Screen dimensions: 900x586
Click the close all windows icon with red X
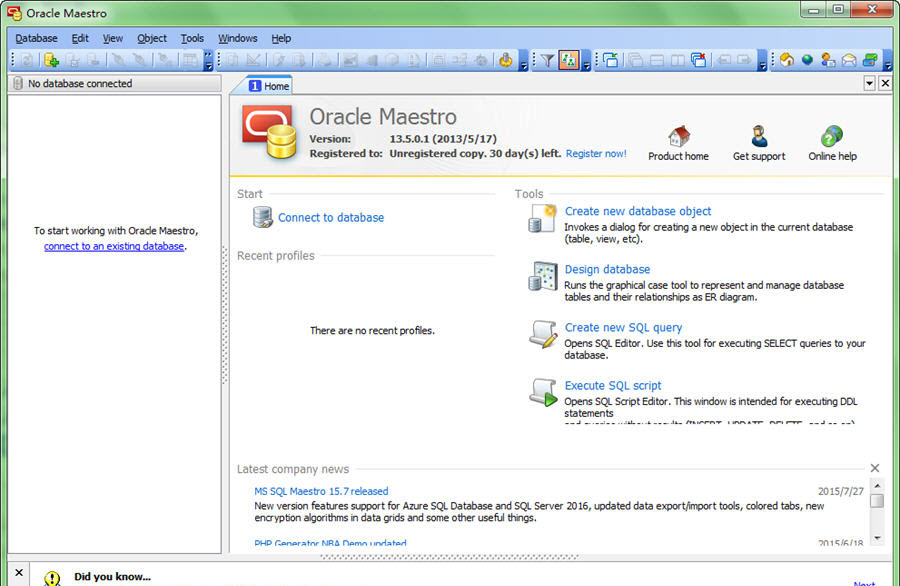(x=699, y=60)
